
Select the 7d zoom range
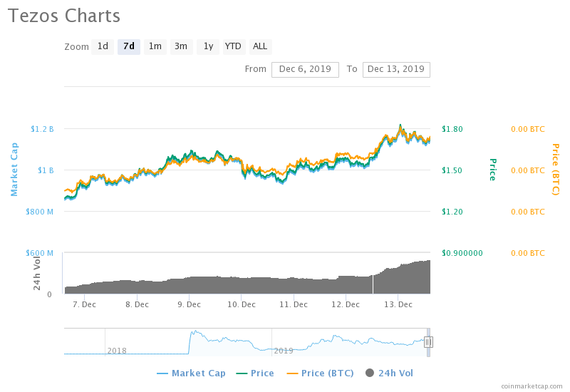pyautogui.click(x=129, y=47)
